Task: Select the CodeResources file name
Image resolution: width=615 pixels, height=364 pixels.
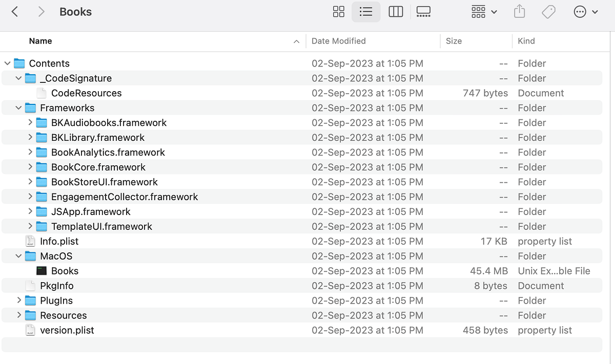Action: click(87, 93)
